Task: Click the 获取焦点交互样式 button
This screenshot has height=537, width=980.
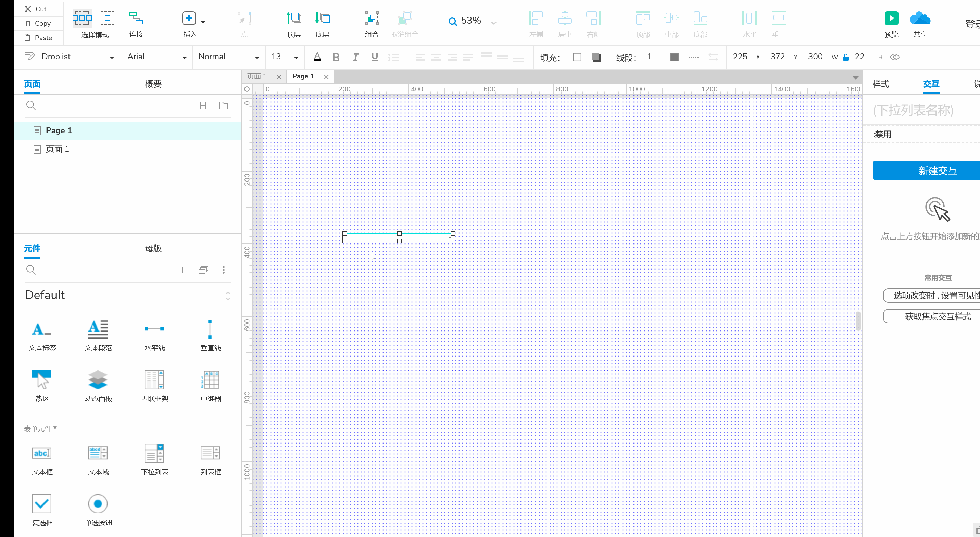Action: click(x=938, y=316)
